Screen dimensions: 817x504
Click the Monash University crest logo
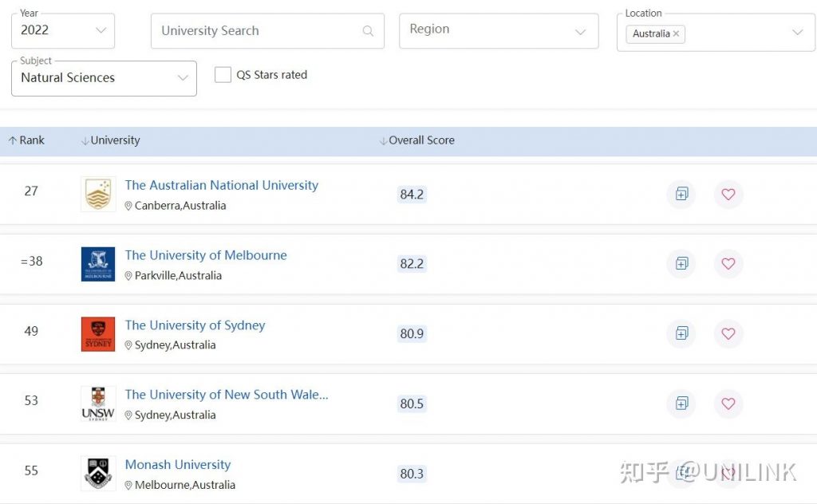98,473
